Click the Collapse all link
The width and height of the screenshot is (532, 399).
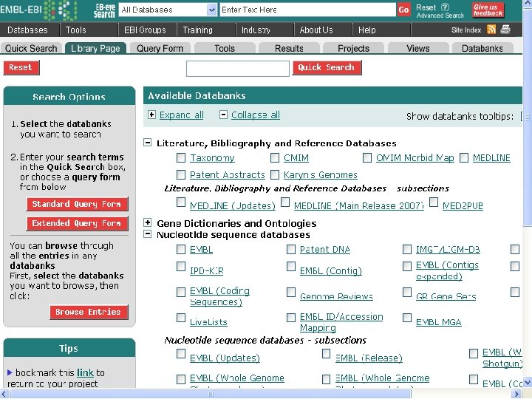tap(256, 115)
